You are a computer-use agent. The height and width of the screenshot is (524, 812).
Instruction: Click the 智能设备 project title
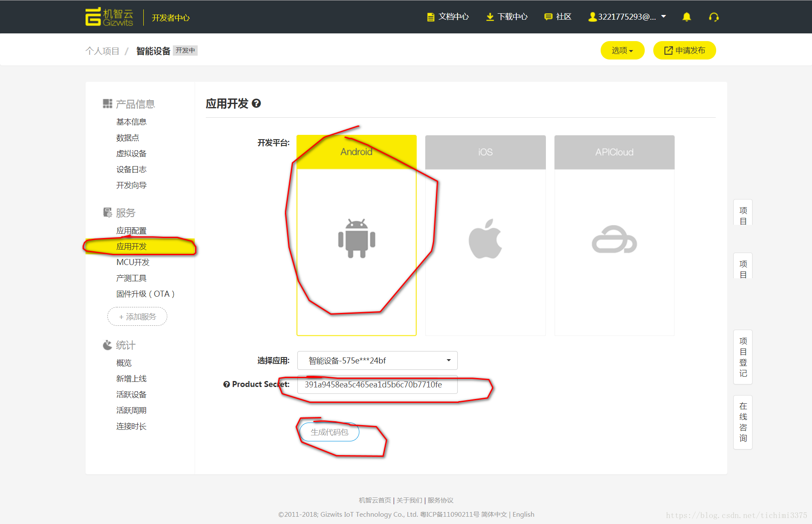click(x=153, y=51)
